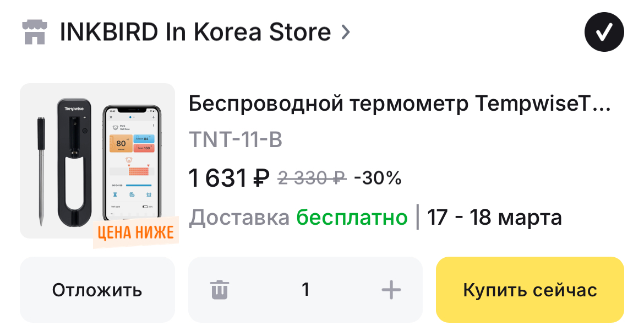Screen dimensions: 644x336
Task: Click the crossed-out price 2 330 ₽
Action: tap(312, 178)
